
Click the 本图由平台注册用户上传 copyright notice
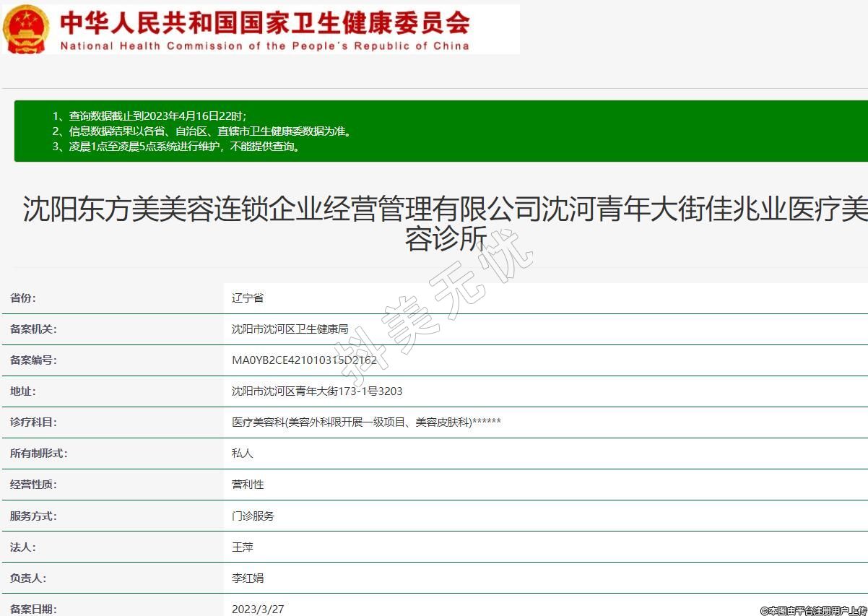pyautogui.click(x=813, y=610)
